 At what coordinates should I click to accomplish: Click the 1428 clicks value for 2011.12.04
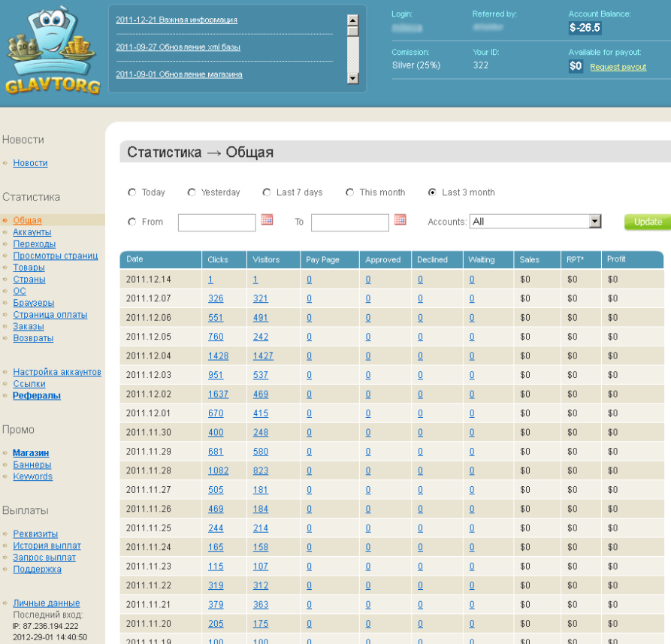(x=218, y=356)
